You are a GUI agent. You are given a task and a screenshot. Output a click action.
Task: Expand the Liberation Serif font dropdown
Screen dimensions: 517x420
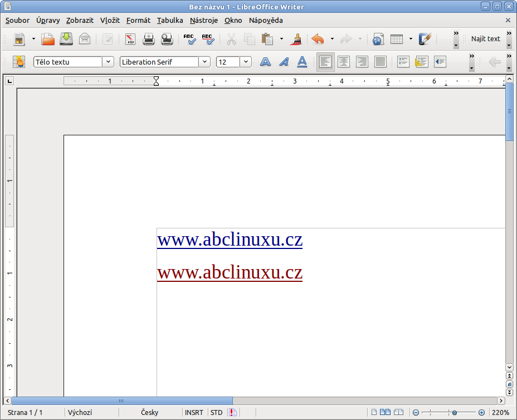pyautogui.click(x=204, y=62)
